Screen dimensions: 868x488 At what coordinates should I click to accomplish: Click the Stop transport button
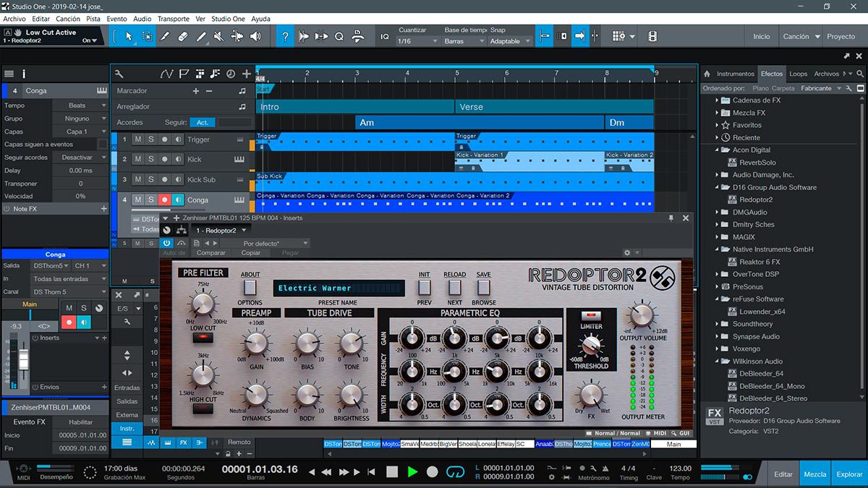point(392,471)
